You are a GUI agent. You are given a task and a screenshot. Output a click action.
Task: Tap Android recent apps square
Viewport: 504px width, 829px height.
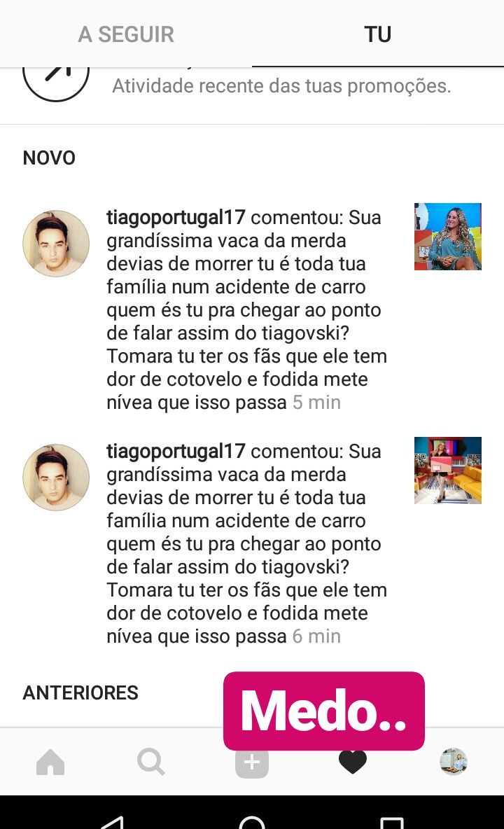[391, 821]
